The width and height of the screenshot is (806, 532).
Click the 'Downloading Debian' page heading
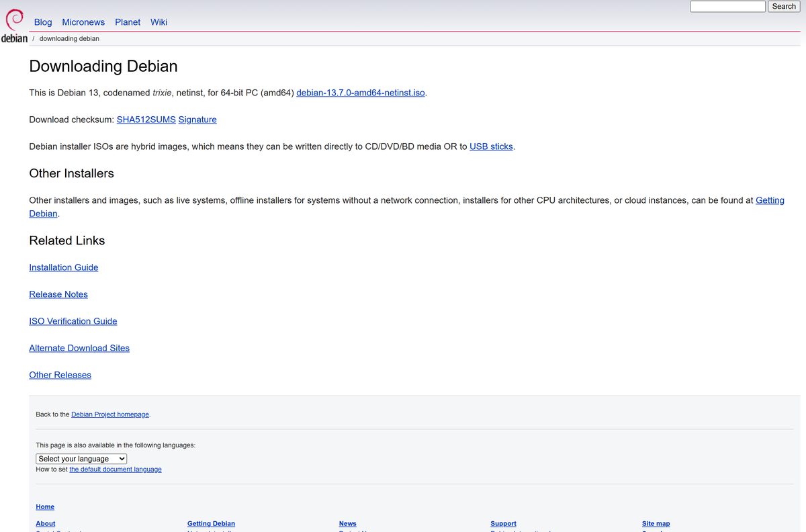click(x=103, y=66)
